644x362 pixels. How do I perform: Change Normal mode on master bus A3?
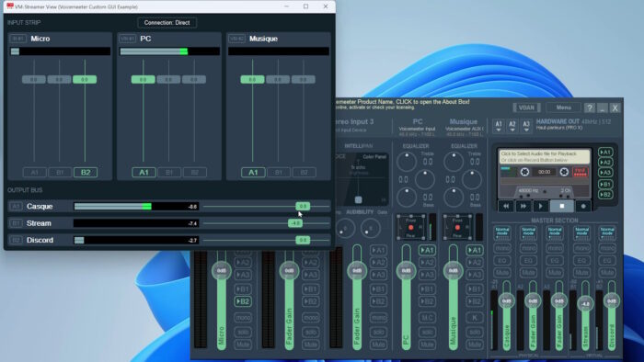point(555,233)
